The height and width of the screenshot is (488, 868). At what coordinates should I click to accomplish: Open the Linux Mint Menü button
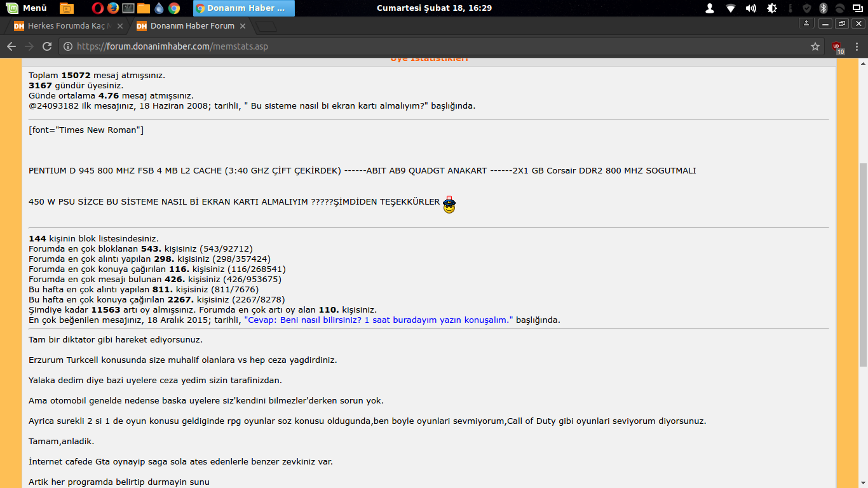coord(25,8)
